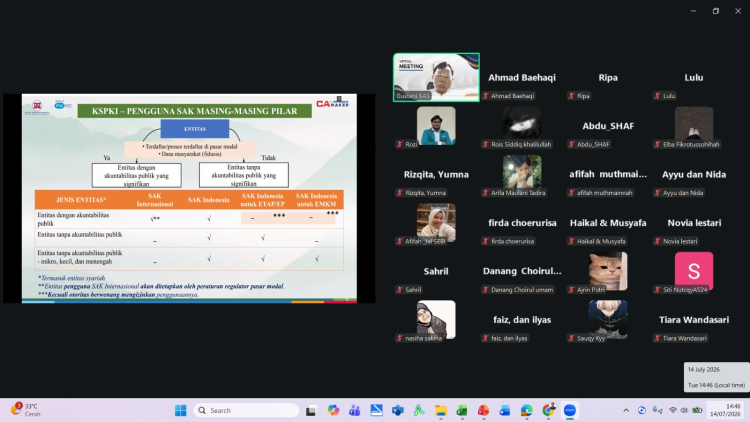Toggle the volume icon in system tray
The height and width of the screenshot is (422, 750).
tap(684, 410)
